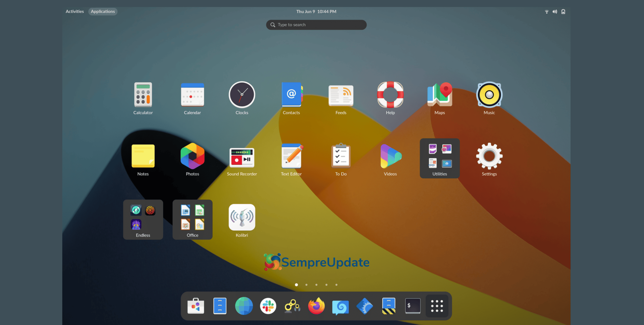Expand the Office app folder
Viewport: 644px width, 325px height.
tap(192, 220)
